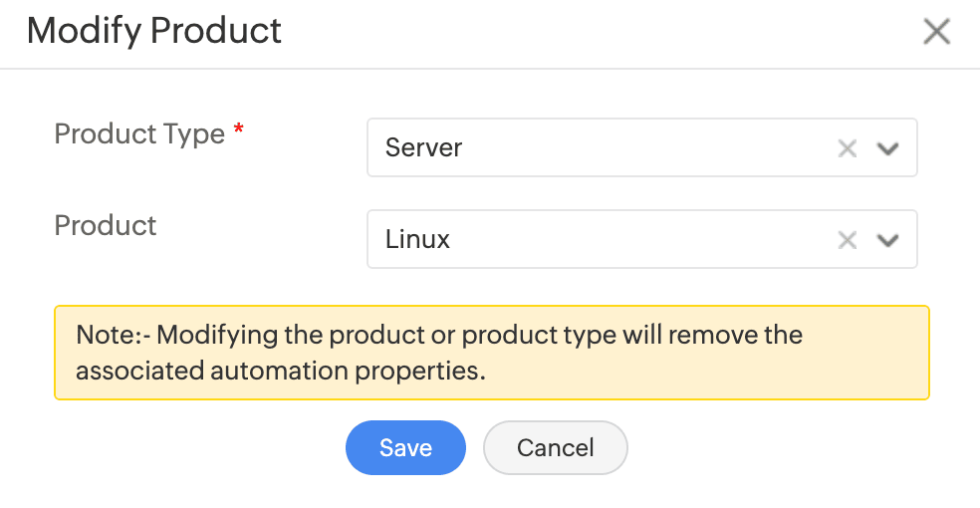The height and width of the screenshot is (508, 980).
Task: Click the "Note:-" prefix in the warning
Action: (x=113, y=335)
